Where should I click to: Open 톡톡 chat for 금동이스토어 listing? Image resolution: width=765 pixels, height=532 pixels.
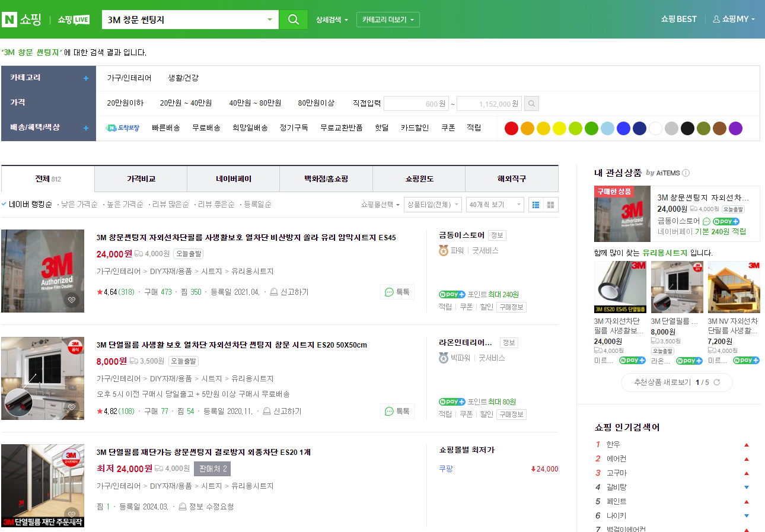click(x=397, y=292)
